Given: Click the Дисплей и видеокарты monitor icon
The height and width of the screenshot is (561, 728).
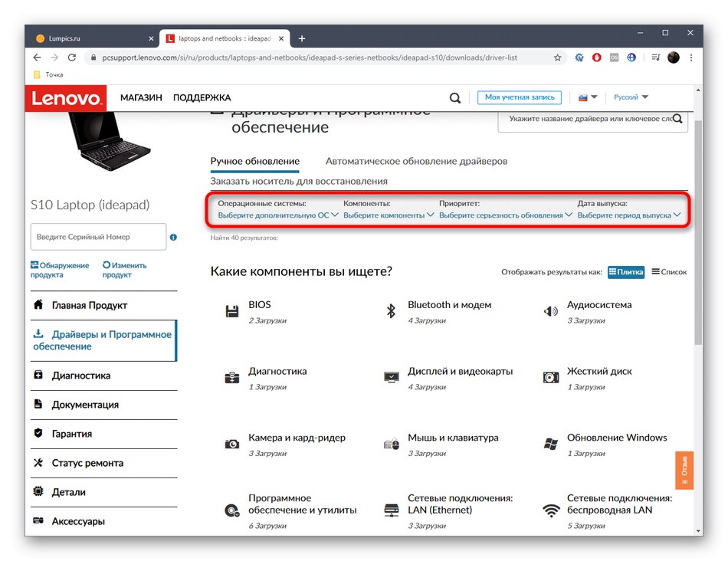Looking at the screenshot, I should [x=392, y=377].
